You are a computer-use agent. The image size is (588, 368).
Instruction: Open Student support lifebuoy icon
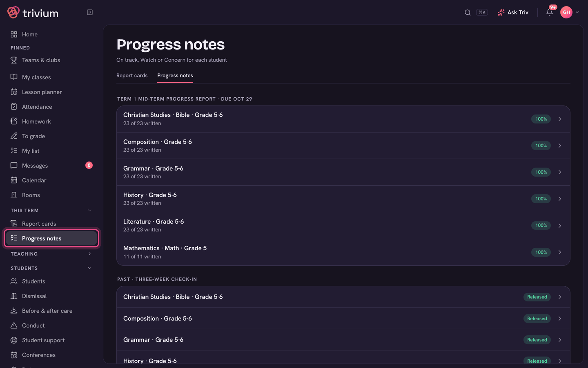pos(14,340)
